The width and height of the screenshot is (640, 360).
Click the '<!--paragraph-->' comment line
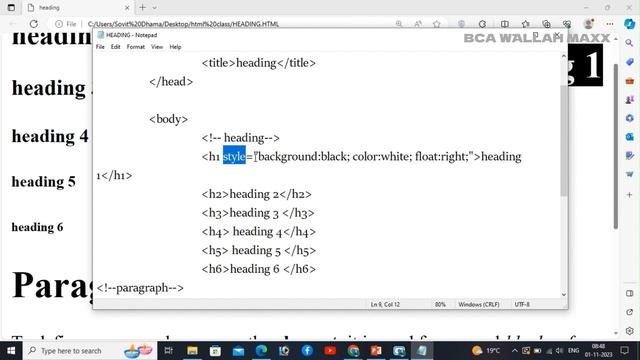click(140, 288)
